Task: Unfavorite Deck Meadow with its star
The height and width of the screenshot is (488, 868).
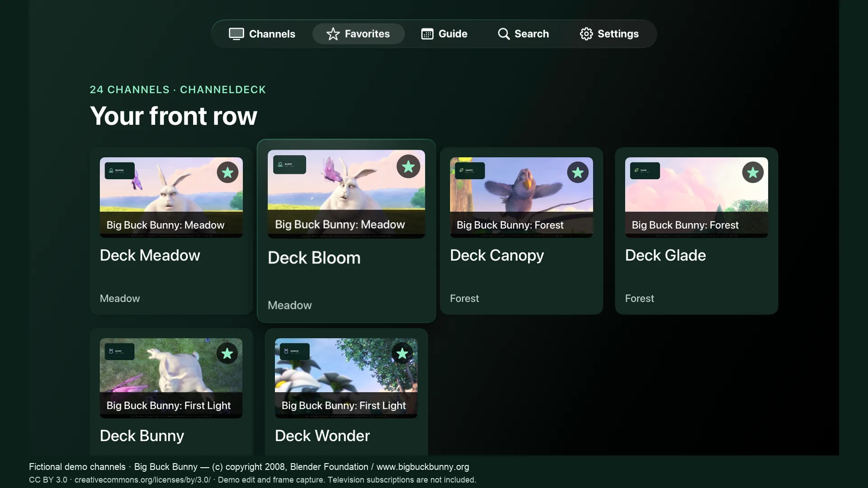Action: click(x=227, y=172)
